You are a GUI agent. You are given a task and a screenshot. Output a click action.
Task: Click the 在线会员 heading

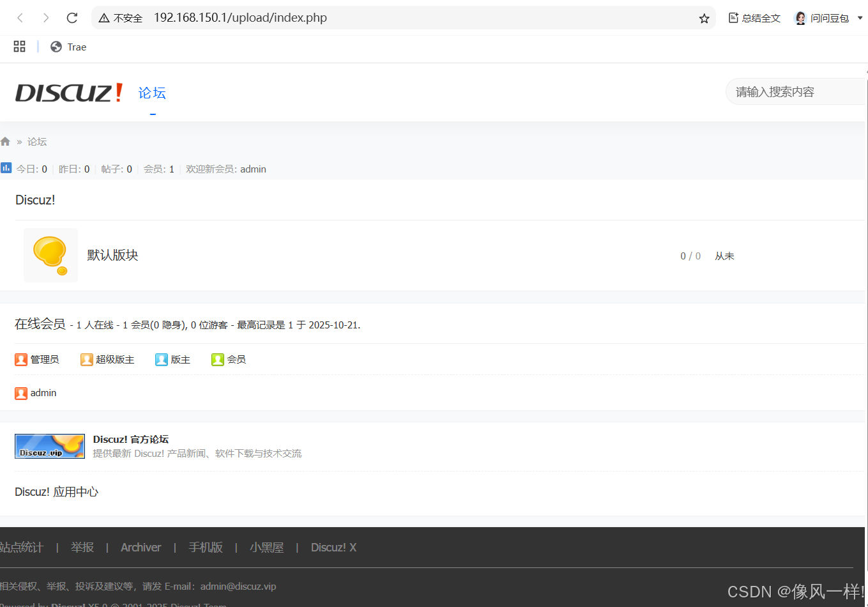40,324
